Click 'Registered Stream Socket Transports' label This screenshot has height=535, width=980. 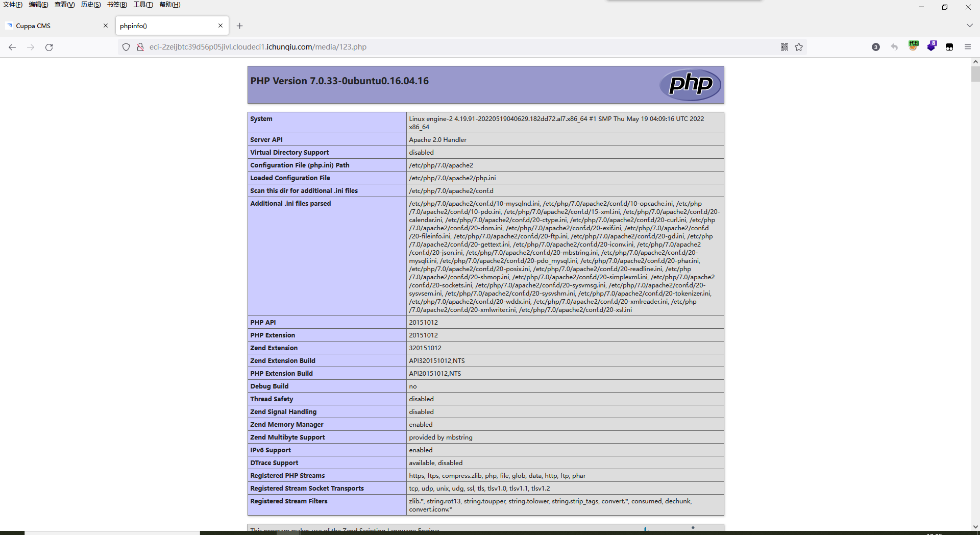click(307, 489)
